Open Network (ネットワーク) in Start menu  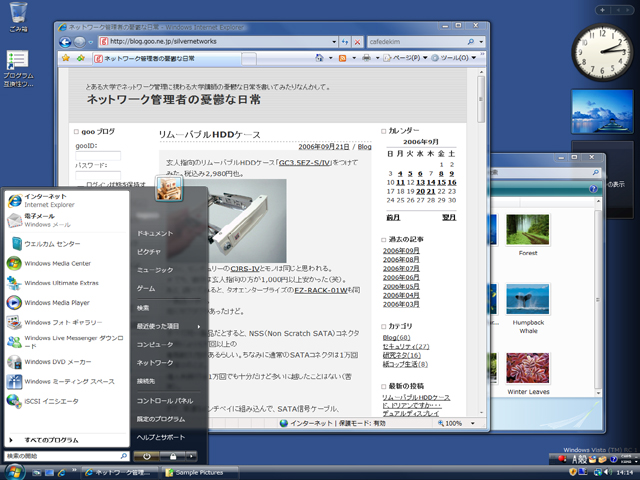click(x=155, y=363)
